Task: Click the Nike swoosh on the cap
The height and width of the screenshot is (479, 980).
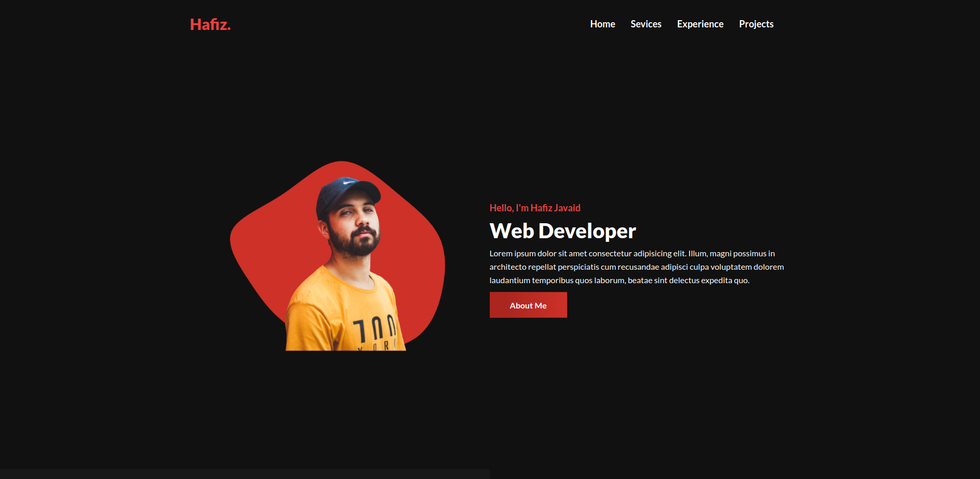Action: coord(349,182)
